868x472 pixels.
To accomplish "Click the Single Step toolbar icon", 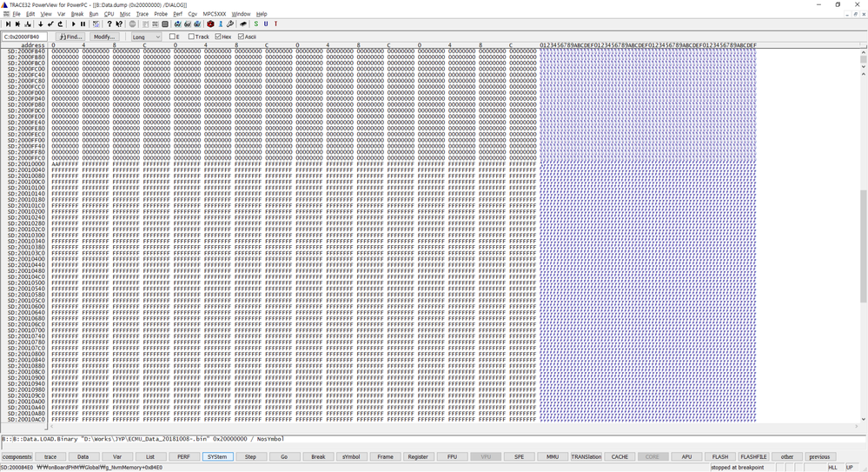I will click(x=8, y=23).
